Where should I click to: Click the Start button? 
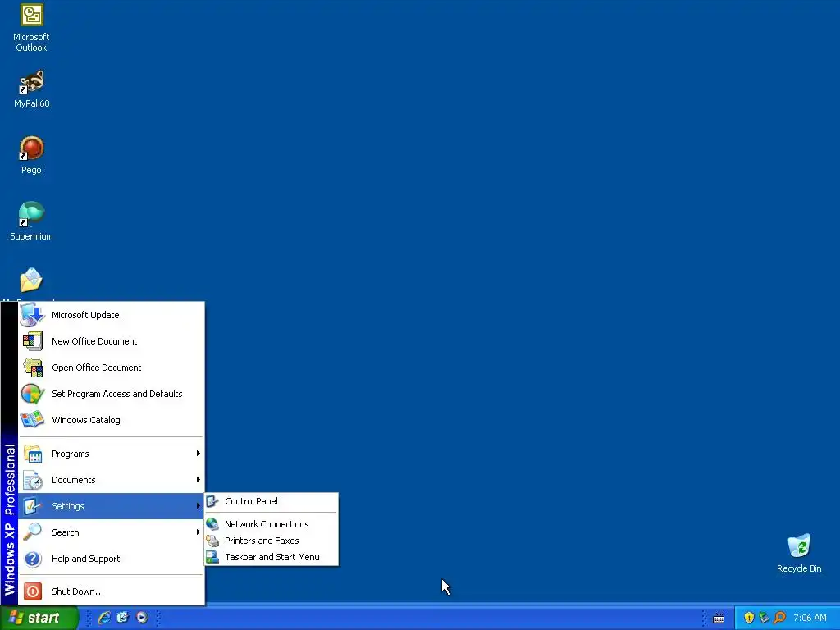[x=39, y=618]
